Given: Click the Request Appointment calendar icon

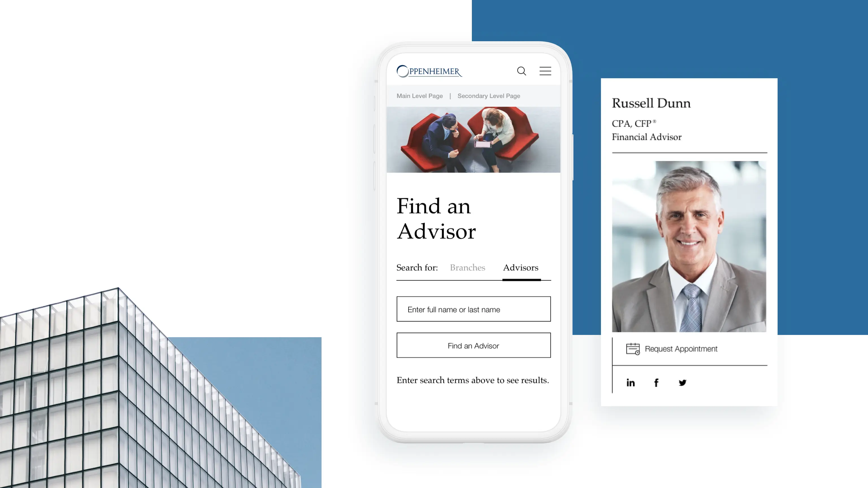Looking at the screenshot, I should point(633,348).
